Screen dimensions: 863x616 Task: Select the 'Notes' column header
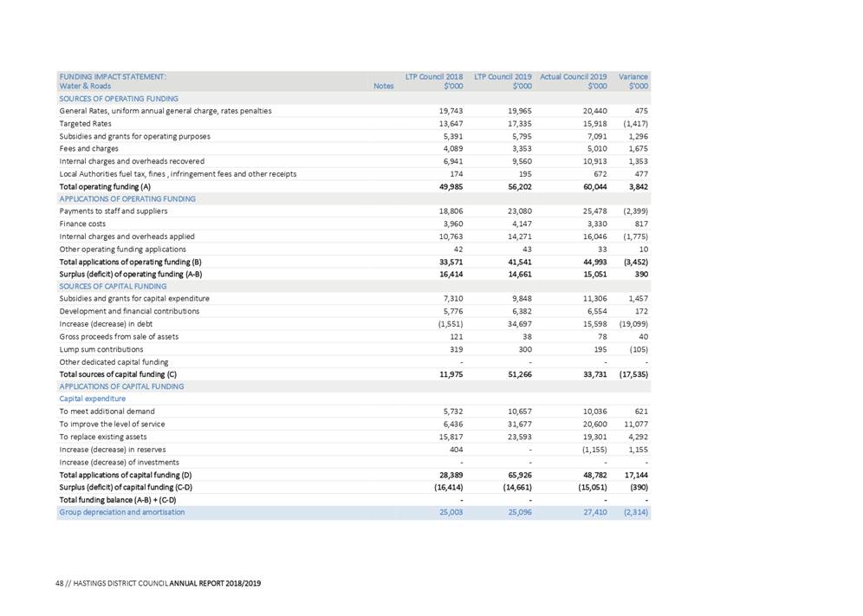coord(384,86)
